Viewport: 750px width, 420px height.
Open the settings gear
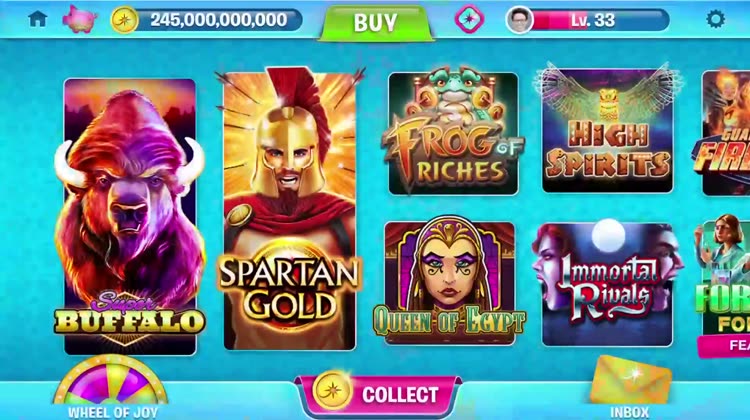point(716,19)
